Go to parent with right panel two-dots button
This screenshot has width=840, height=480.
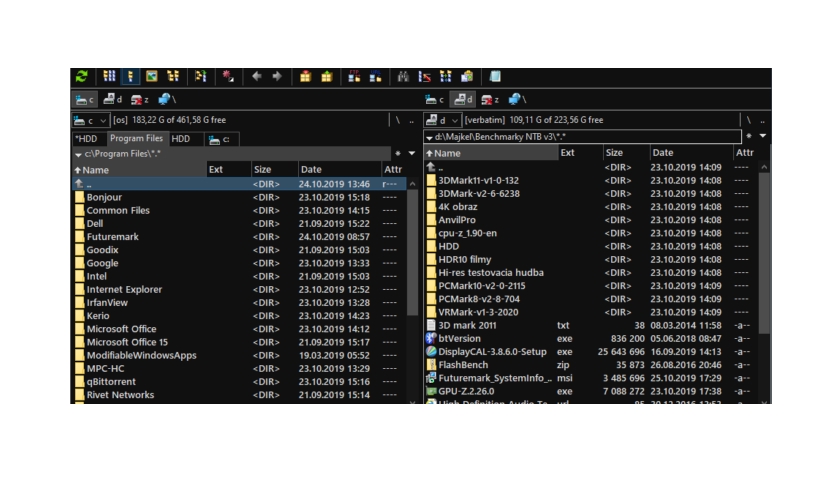coord(762,120)
